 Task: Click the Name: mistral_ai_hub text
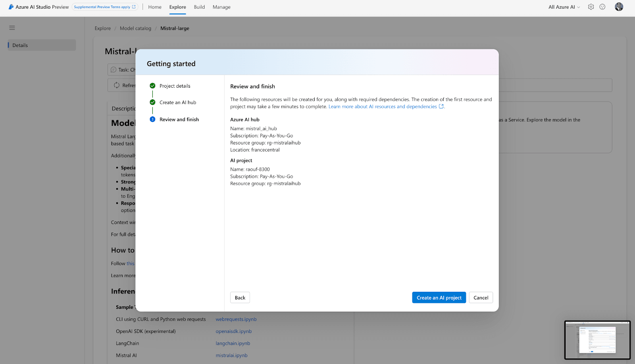click(x=254, y=129)
